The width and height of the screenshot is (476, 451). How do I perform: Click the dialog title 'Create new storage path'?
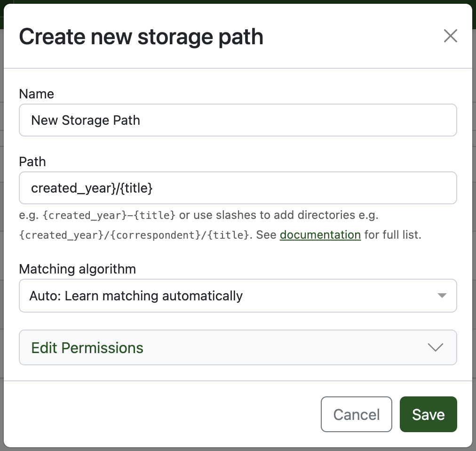[141, 36]
